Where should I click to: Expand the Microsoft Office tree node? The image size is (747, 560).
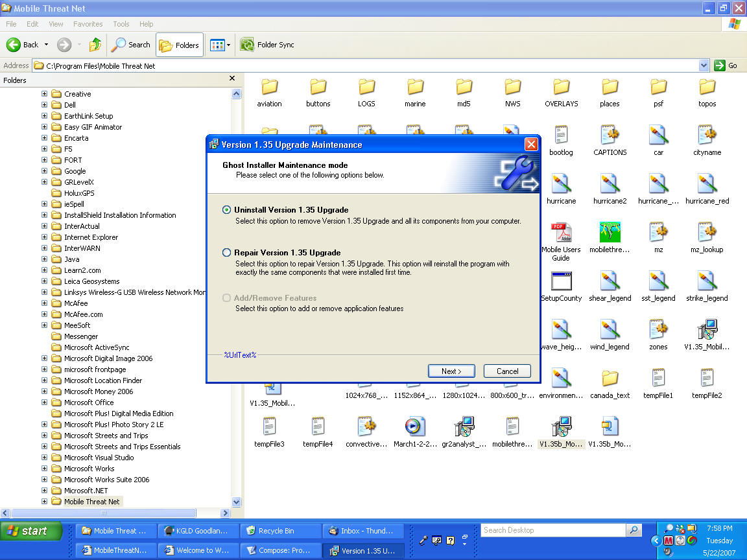44,402
